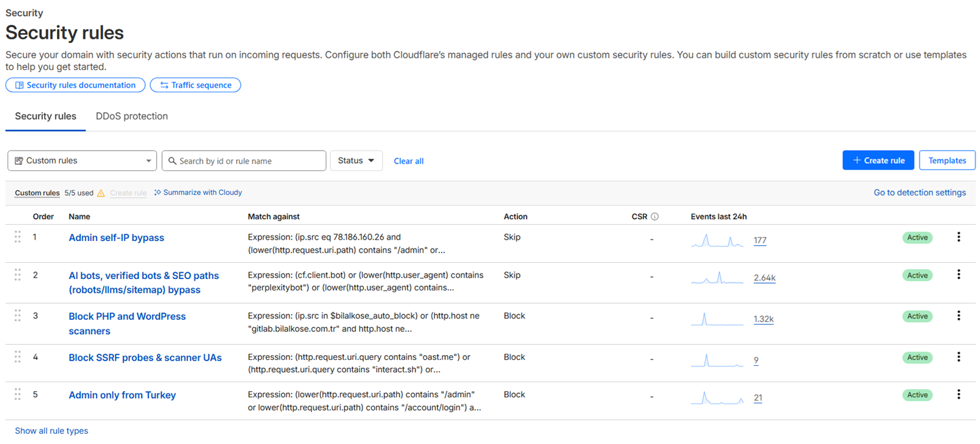This screenshot has width=980, height=444.
Task: Open three-dot menu for Admin self-IP bypass
Action: pyautogui.click(x=958, y=237)
